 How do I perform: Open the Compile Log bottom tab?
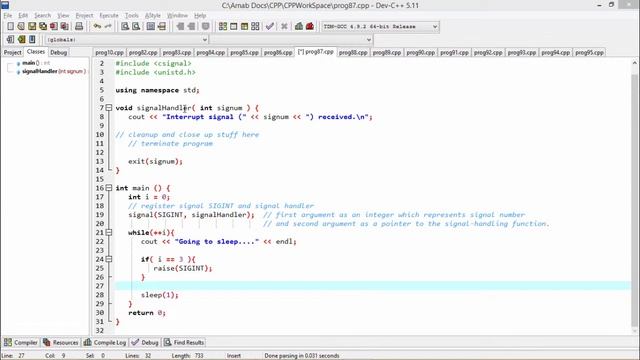tap(105, 342)
